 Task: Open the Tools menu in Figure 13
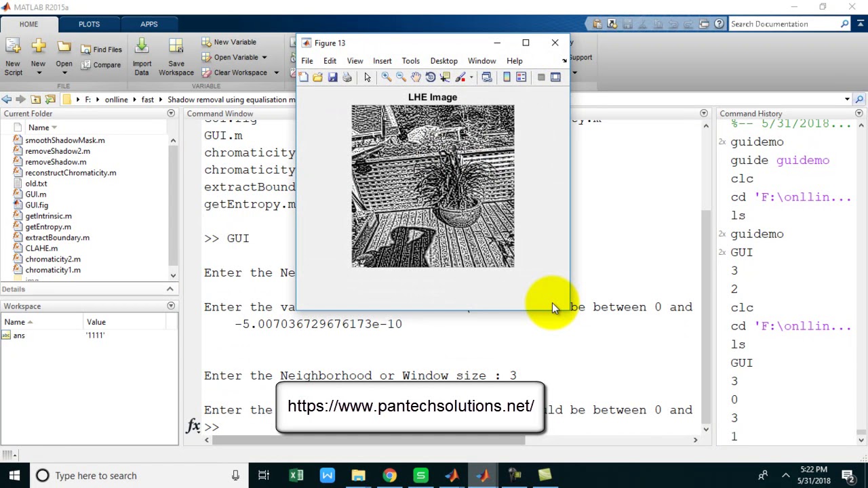coord(411,61)
